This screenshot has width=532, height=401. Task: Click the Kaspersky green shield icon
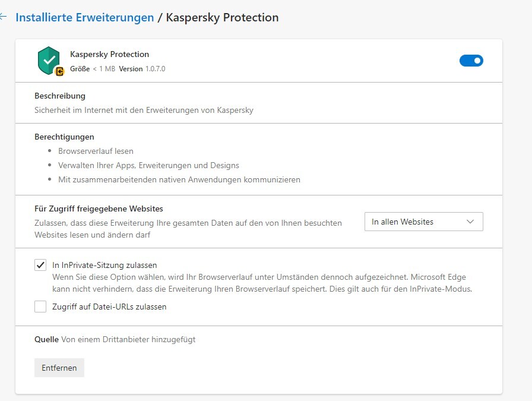pyautogui.click(x=49, y=59)
